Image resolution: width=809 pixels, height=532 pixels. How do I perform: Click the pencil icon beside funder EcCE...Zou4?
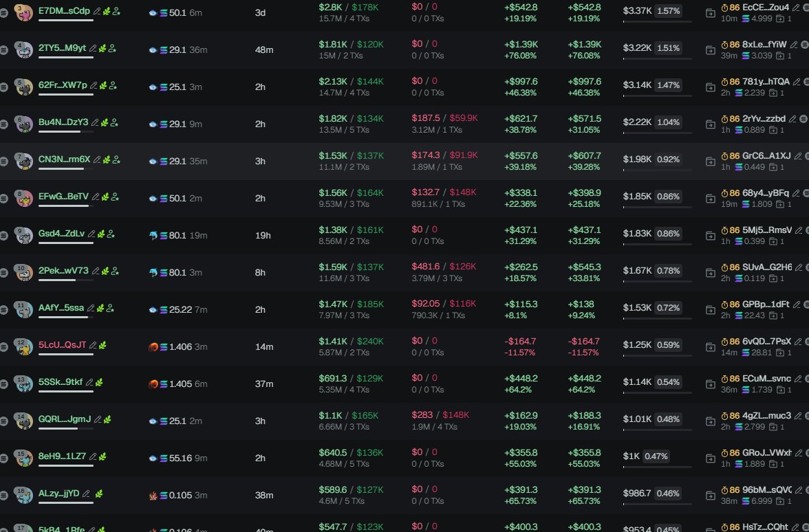(796, 7)
